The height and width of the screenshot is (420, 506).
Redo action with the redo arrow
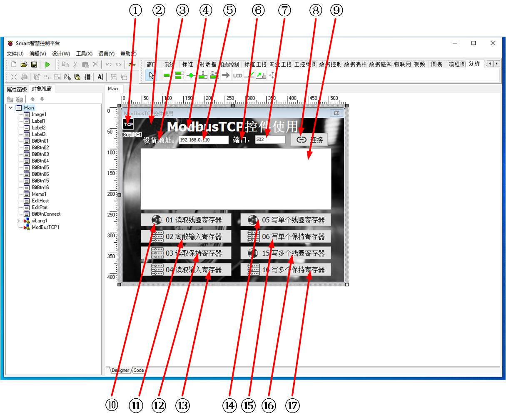pos(119,65)
